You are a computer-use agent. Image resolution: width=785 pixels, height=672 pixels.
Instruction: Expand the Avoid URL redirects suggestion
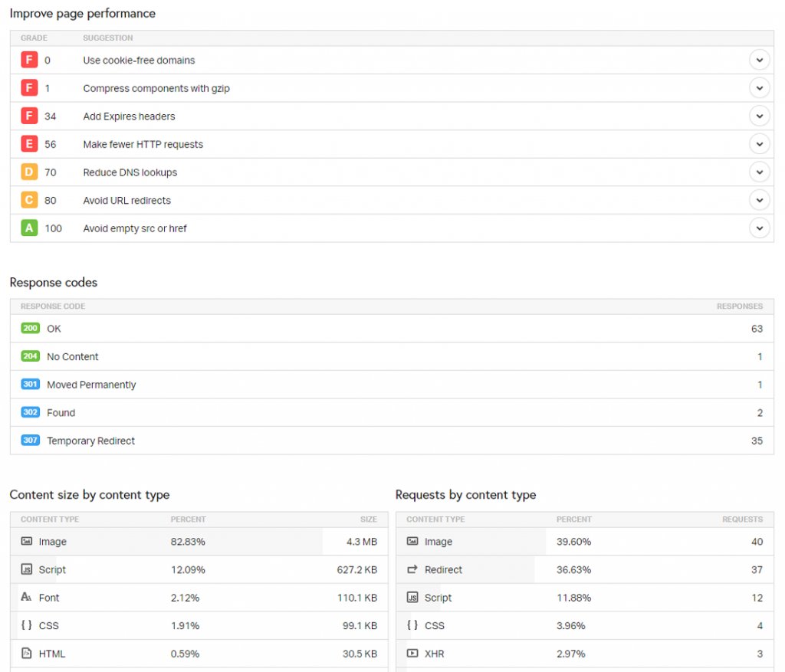coord(760,200)
